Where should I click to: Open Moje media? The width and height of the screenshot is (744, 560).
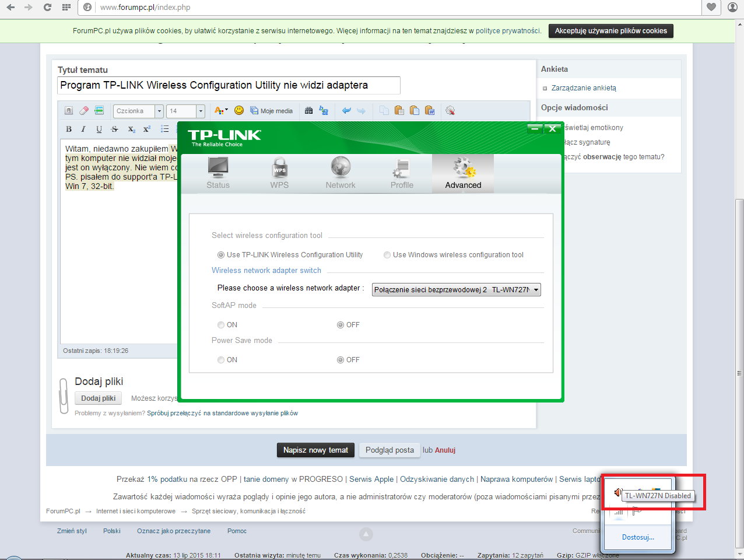click(x=271, y=111)
